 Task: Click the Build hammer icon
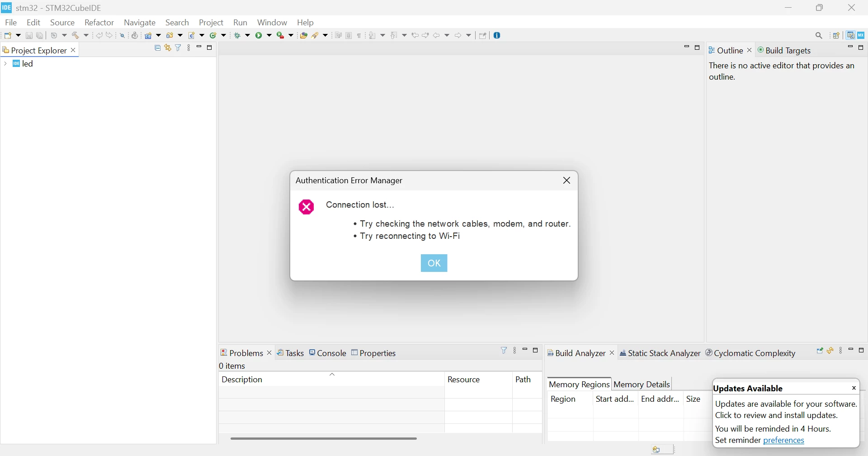point(76,35)
